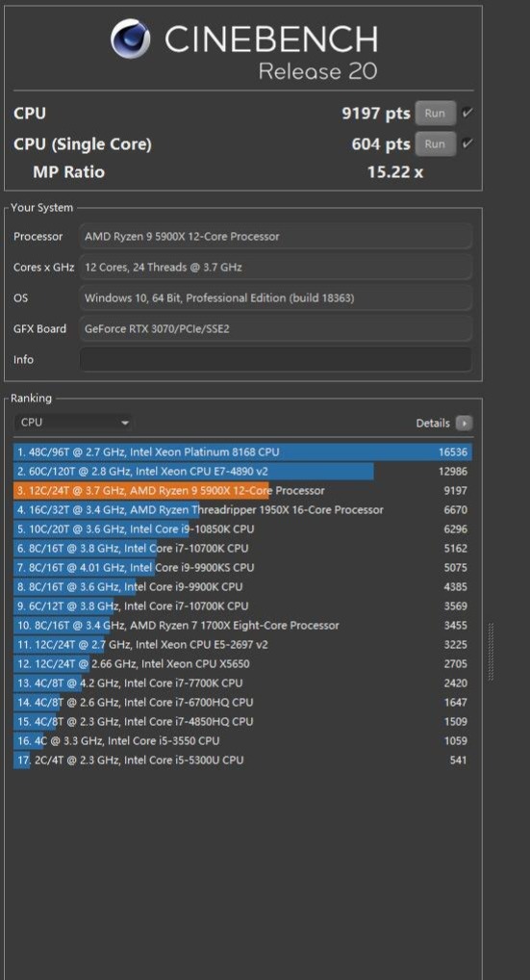The height and width of the screenshot is (980, 530).
Task: Select the Core i5-5300U ranking row
Action: [242, 760]
